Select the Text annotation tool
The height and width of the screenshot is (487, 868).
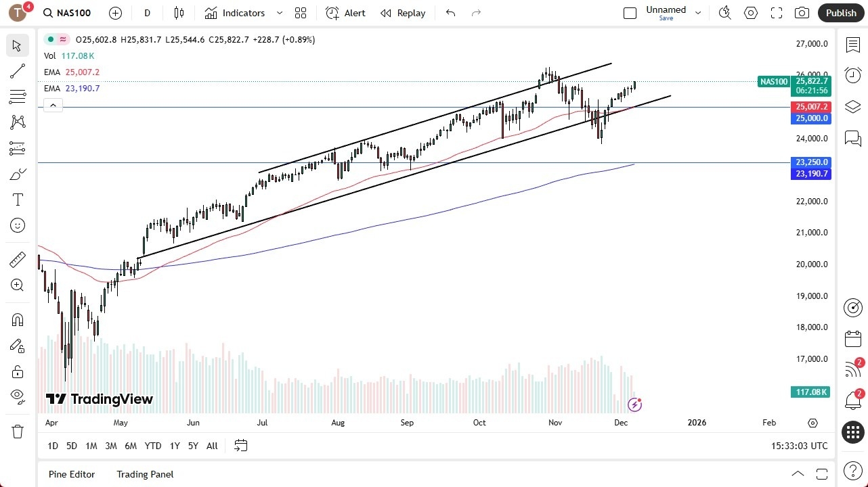pyautogui.click(x=17, y=199)
